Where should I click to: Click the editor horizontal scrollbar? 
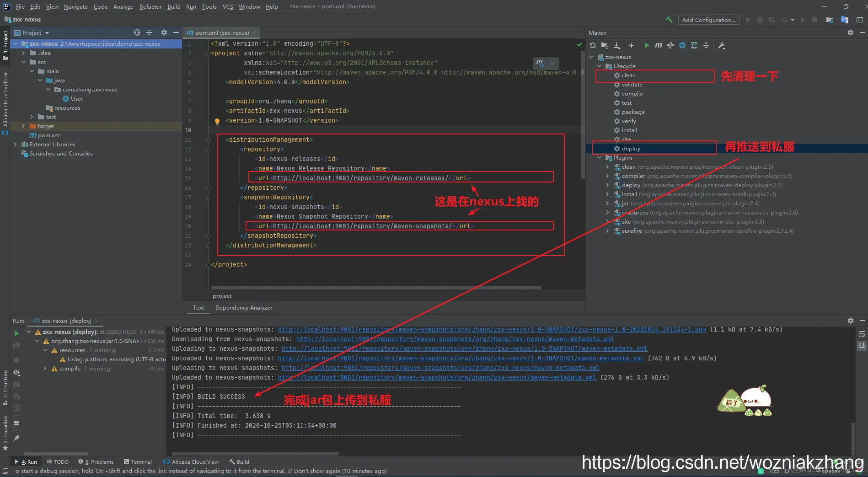[376, 288]
